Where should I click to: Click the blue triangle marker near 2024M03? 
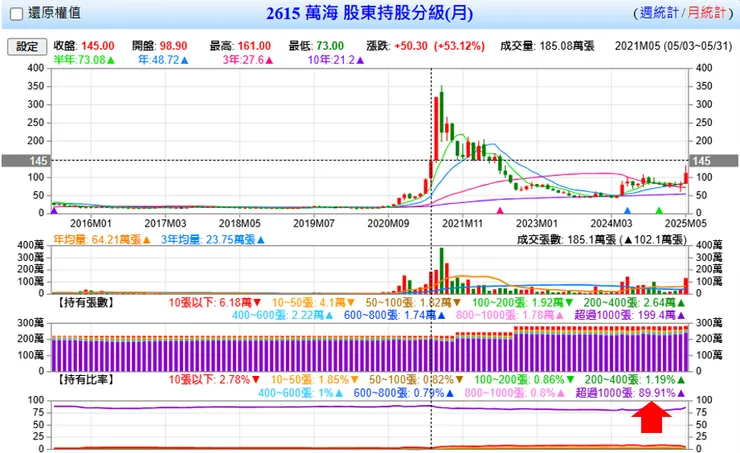pyautogui.click(x=627, y=210)
